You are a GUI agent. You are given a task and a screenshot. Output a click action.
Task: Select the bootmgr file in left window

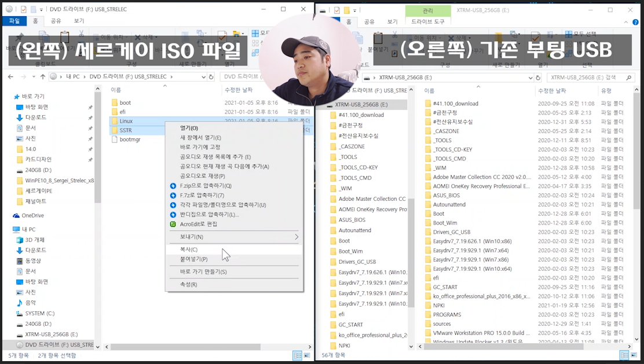point(130,139)
